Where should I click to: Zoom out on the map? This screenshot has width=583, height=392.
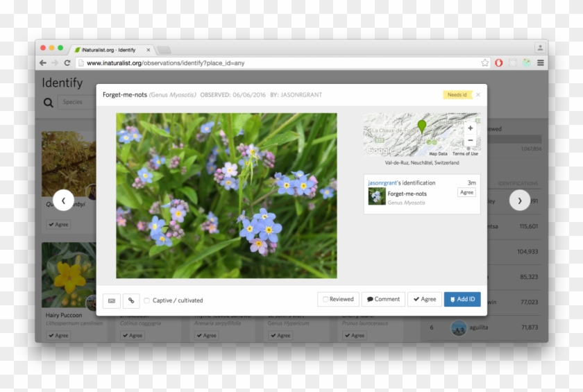coord(471,140)
